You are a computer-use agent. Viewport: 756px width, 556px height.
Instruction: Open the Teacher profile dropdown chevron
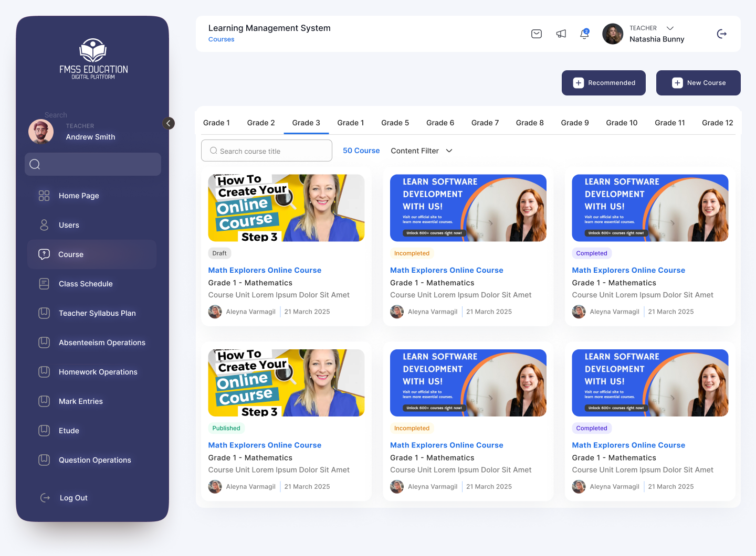(670, 28)
